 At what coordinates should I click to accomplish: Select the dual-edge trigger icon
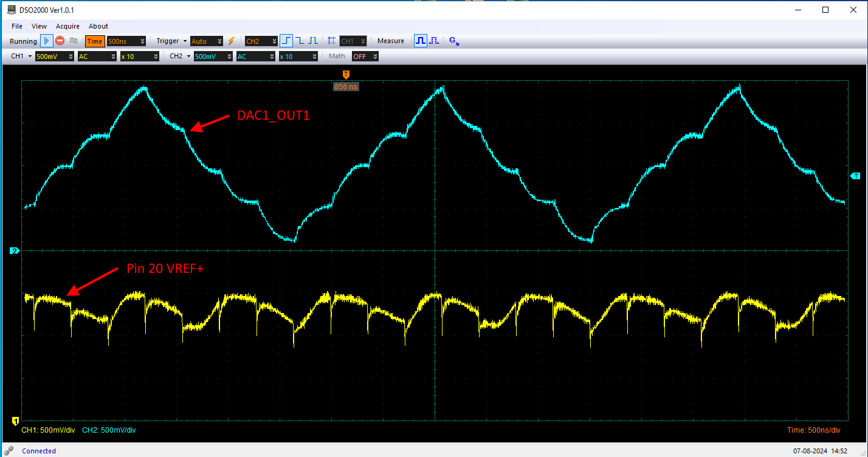312,41
